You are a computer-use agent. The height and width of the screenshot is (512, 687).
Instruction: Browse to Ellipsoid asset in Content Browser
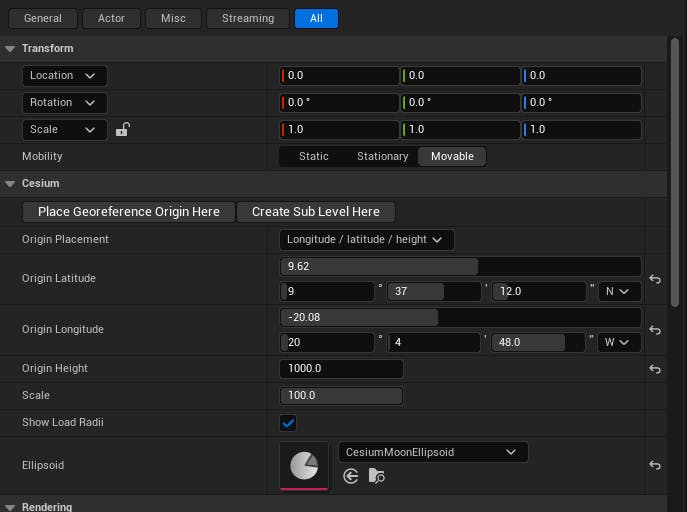coord(376,476)
